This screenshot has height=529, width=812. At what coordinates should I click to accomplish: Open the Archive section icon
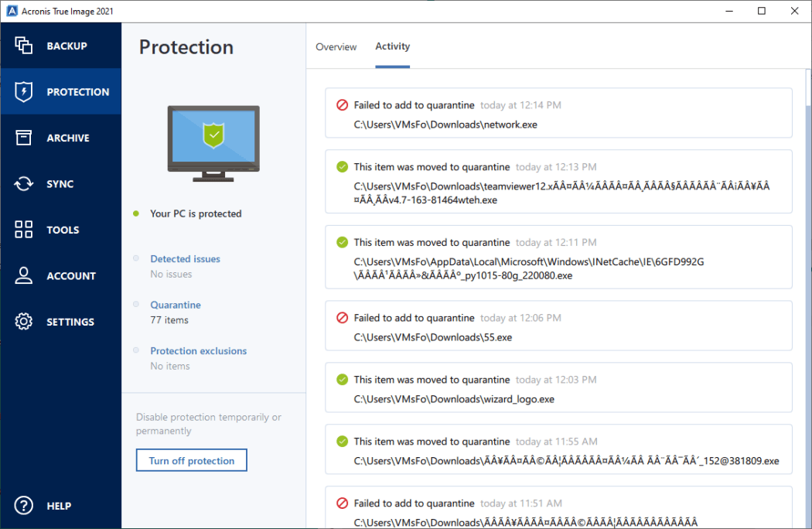[x=23, y=138]
